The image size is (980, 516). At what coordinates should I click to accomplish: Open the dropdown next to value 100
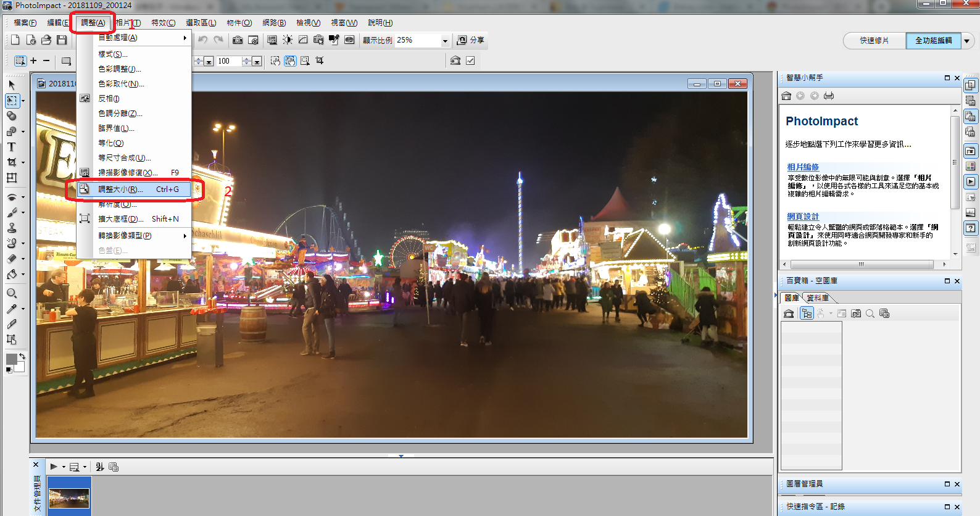(x=257, y=61)
